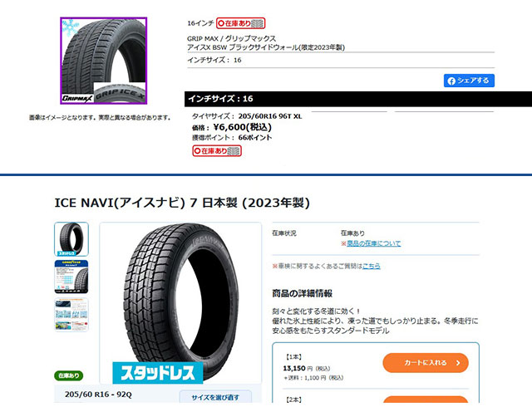
Task: Click the blue スタッドレス label banner
Action: click(x=158, y=373)
